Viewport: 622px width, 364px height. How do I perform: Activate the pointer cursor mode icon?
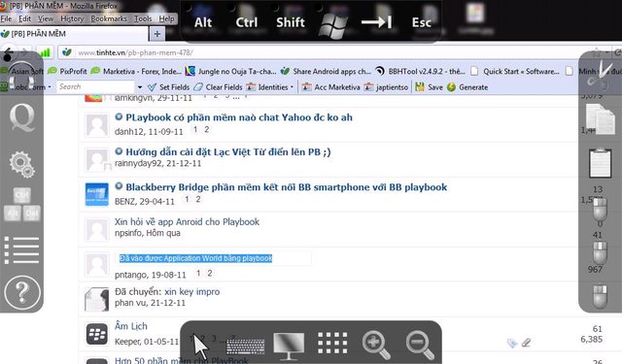(x=200, y=346)
